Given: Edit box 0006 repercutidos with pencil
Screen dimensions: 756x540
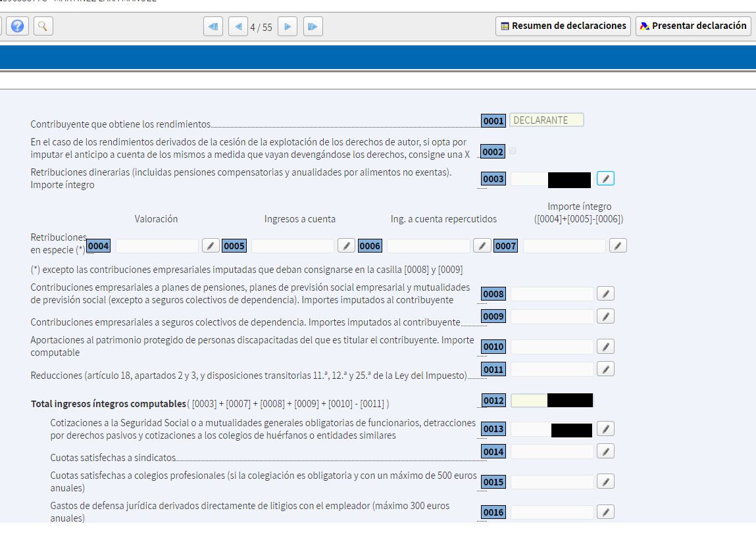Looking at the screenshot, I should pos(482,246).
